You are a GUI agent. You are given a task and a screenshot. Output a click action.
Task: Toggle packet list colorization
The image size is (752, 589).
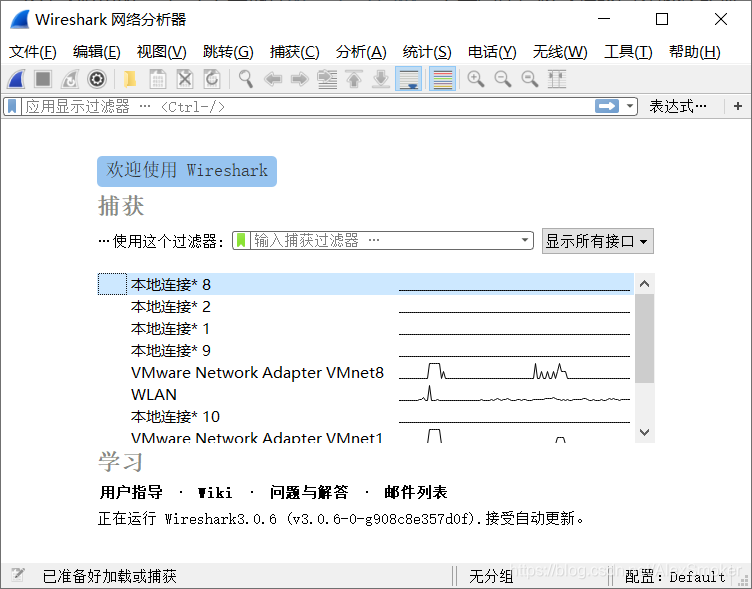point(442,79)
